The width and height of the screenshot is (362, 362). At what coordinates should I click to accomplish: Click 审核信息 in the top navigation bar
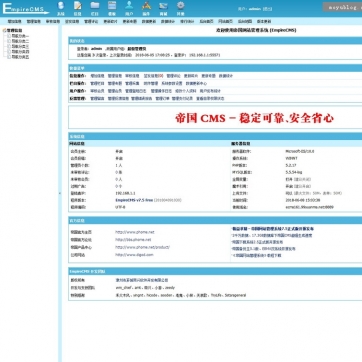point(53,21)
